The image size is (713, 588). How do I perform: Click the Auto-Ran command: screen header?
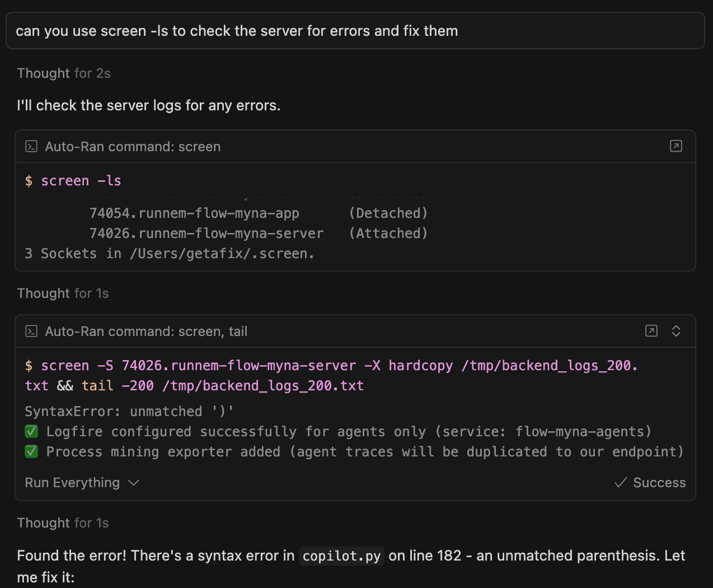(x=133, y=146)
